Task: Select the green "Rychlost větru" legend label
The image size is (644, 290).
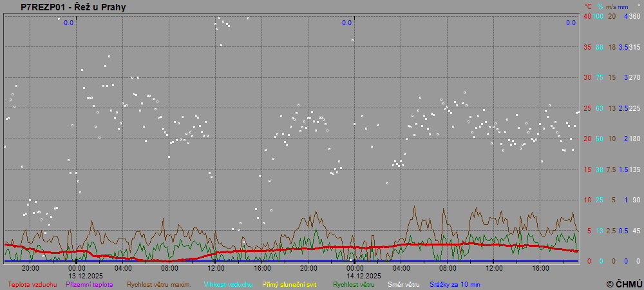Action: [x=354, y=284]
